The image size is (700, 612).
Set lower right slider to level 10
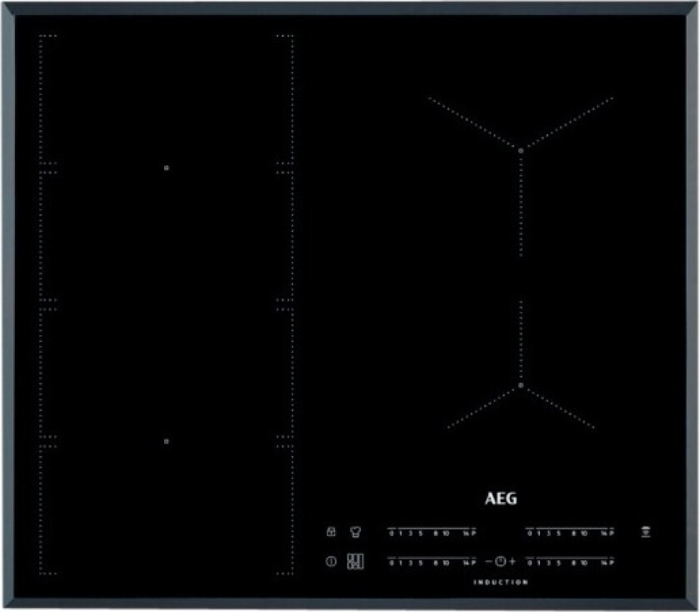[x=583, y=562]
